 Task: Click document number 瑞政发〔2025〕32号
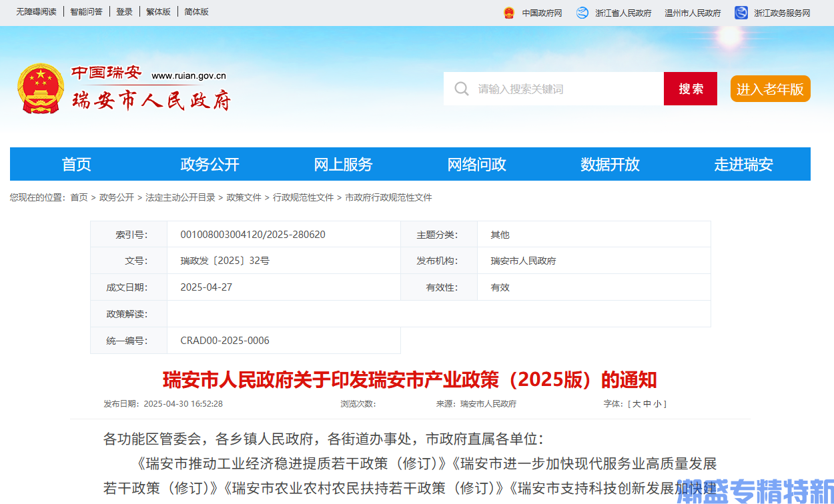225,261
